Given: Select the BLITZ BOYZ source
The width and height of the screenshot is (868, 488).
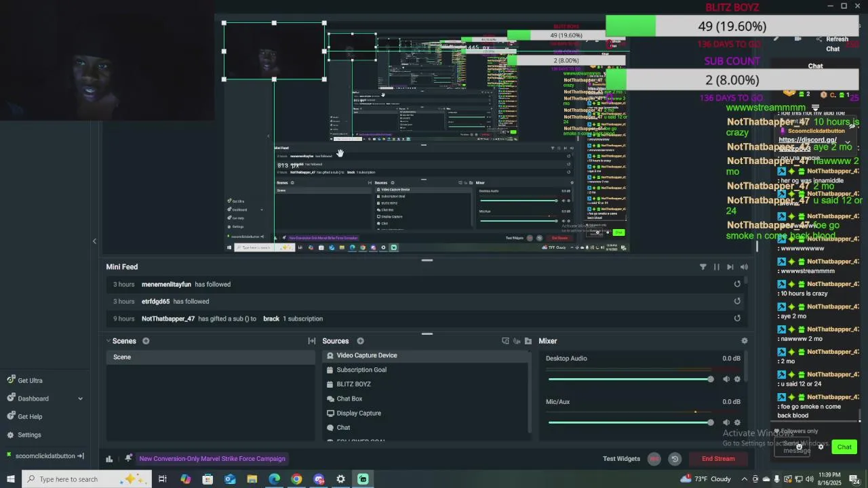Looking at the screenshot, I should [426, 384].
